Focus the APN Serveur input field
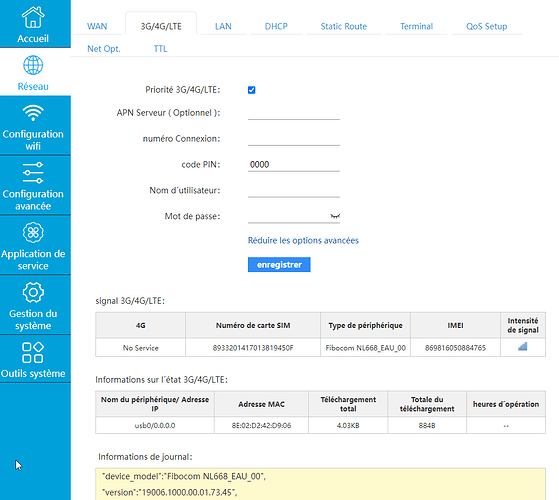The width and height of the screenshot is (559, 500). [x=294, y=113]
